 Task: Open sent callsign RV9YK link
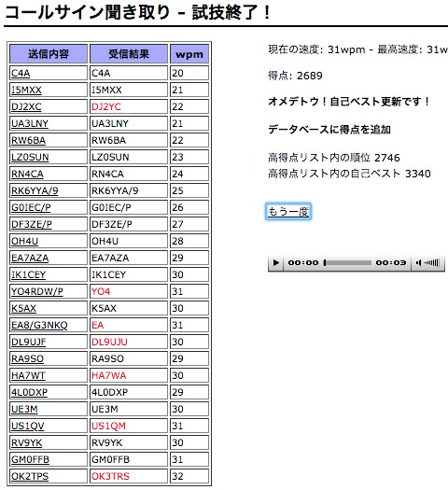[x=26, y=442]
